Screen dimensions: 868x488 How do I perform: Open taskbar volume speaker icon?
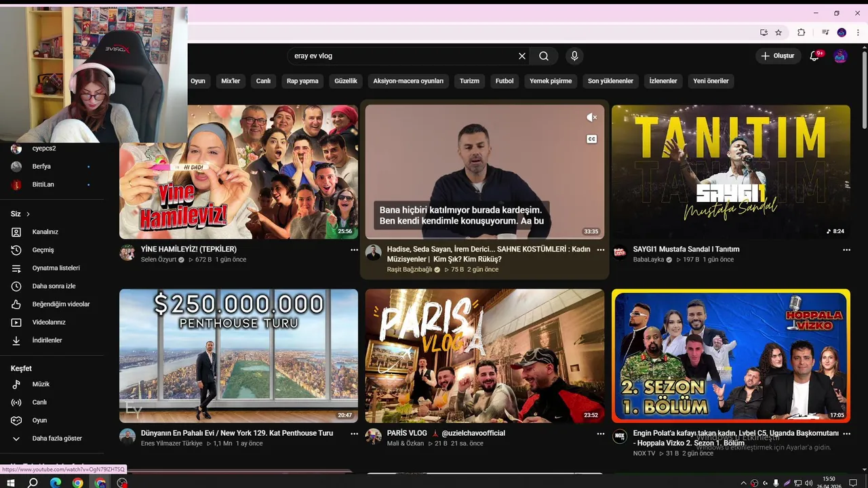[808, 483]
